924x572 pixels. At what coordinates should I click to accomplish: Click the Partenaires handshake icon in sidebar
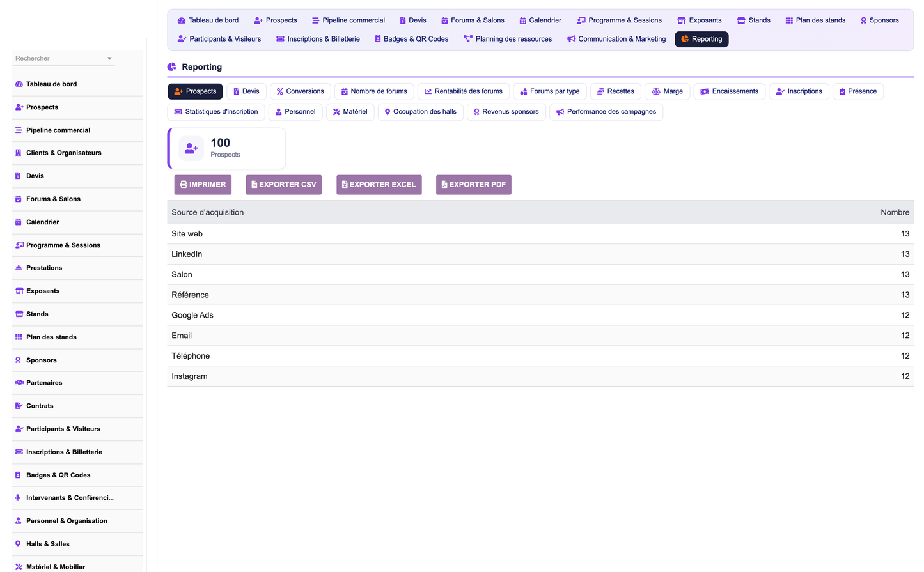click(x=19, y=383)
